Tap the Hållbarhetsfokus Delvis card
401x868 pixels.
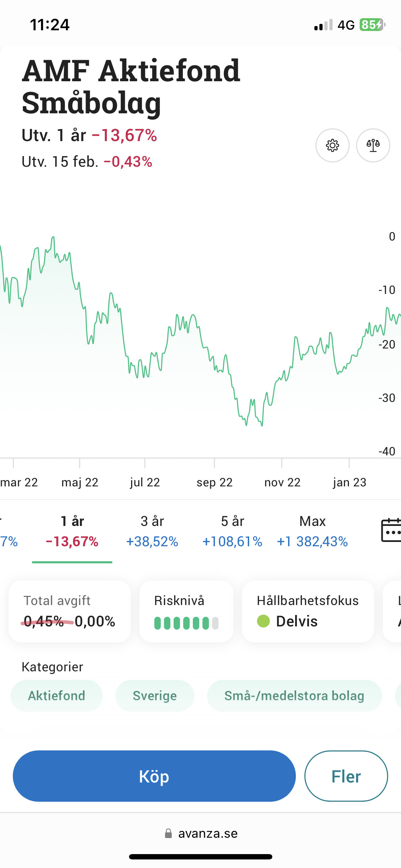308,611
